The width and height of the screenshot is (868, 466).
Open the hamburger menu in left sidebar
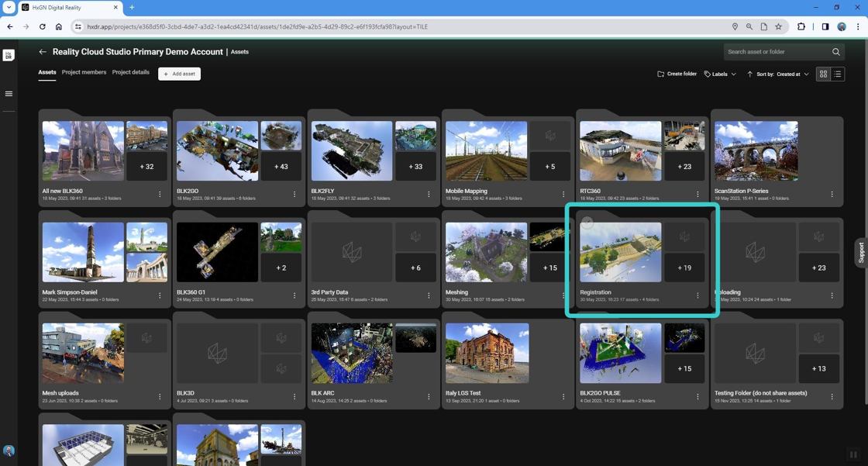tap(9, 94)
